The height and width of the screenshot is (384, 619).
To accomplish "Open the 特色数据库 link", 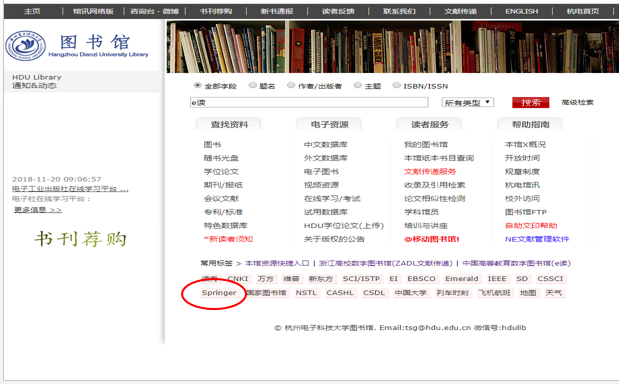I will tap(225, 225).
